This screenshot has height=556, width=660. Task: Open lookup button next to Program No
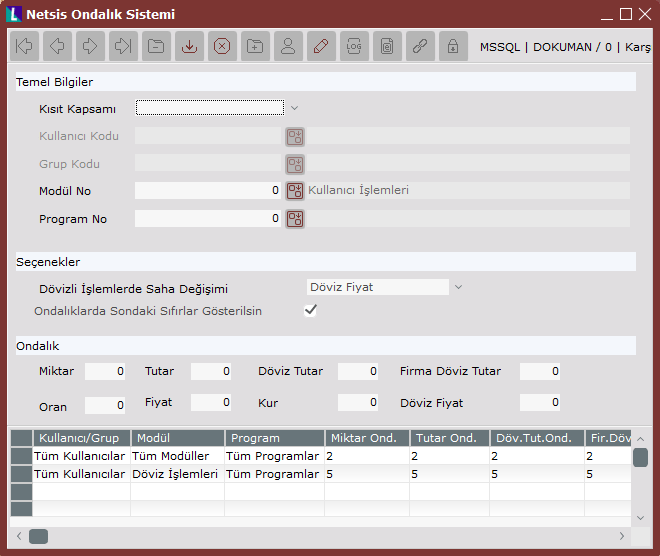coord(295,219)
